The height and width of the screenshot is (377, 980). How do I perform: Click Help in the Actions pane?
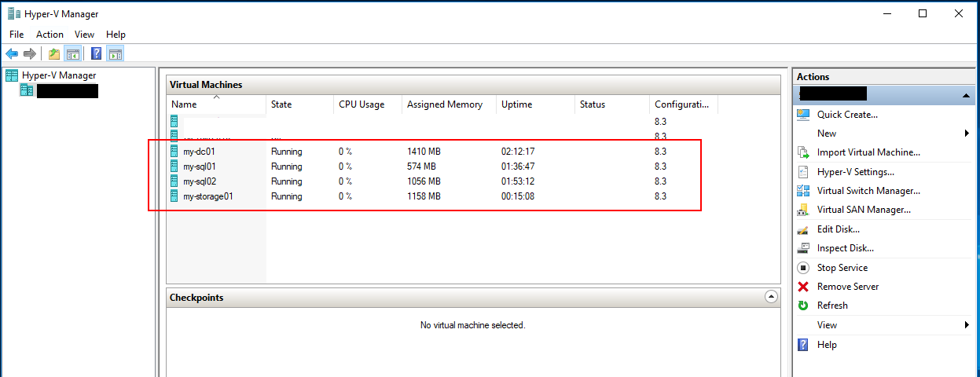point(827,345)
